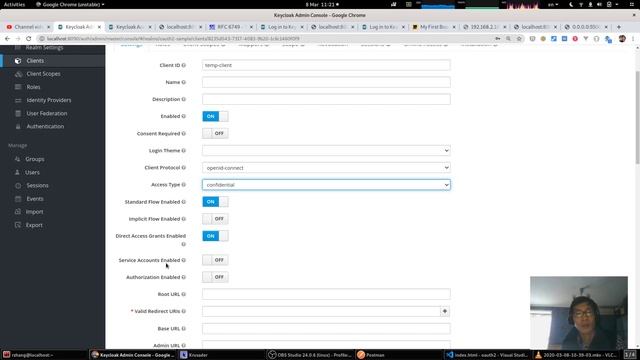Click the Valid Redirect URIs field
640x360 pixels.
(321, 311)
